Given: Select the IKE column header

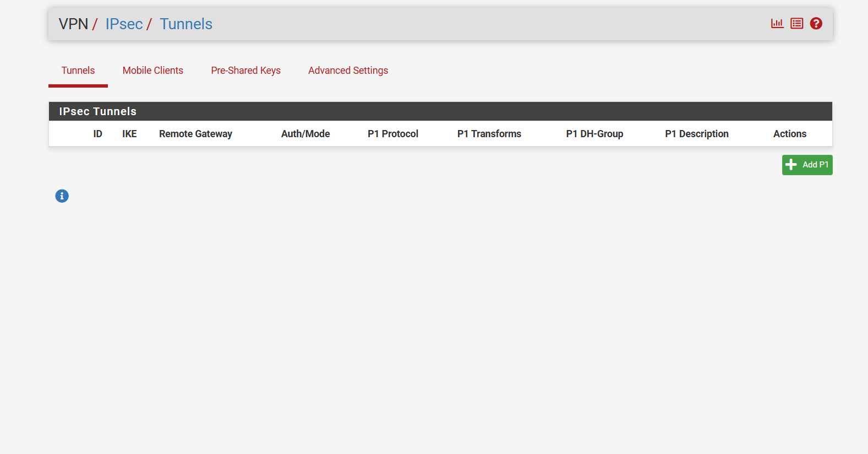Looking at the screenshot, I should click(x=129, y=134).
